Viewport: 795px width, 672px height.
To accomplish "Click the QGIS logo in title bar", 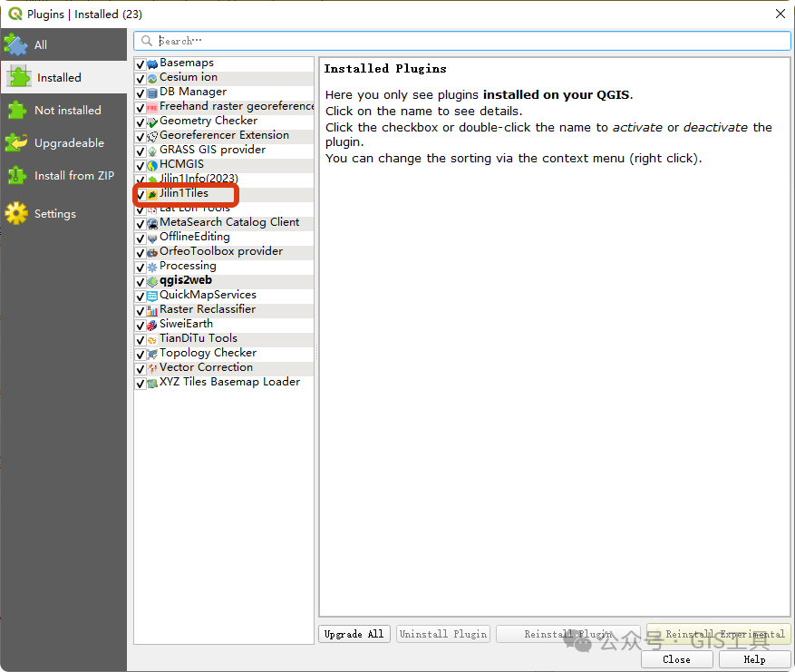I will tap(15, 14).
